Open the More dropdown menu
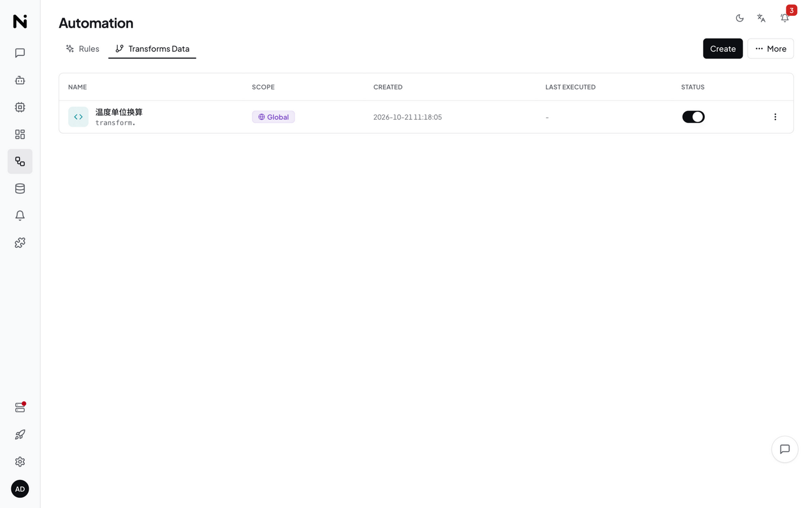The width and height of the screenshot is (812, 508). click(770, 49)
